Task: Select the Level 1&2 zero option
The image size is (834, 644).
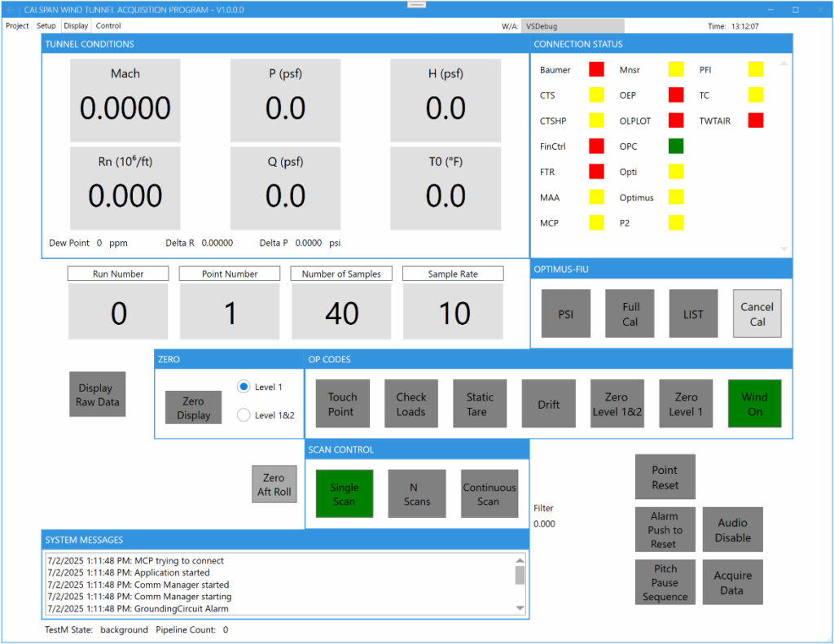Action: (x=244, y=415)
